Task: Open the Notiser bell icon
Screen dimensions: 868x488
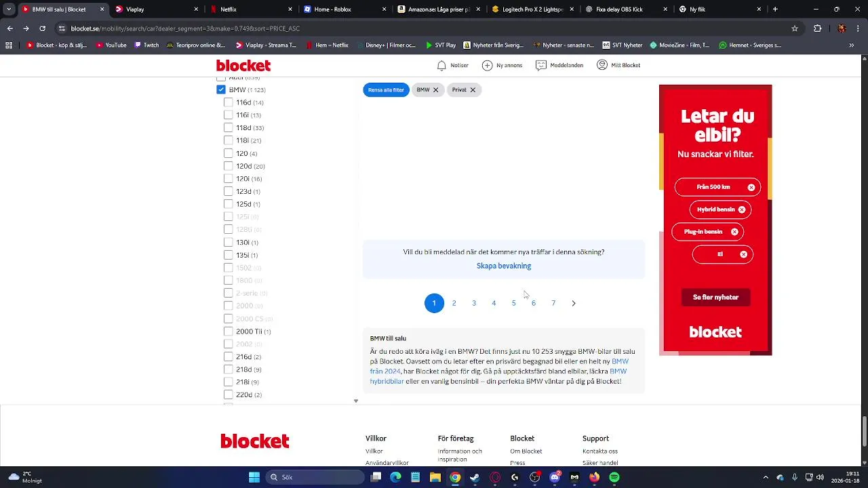Action: click(x=441, y=65)
